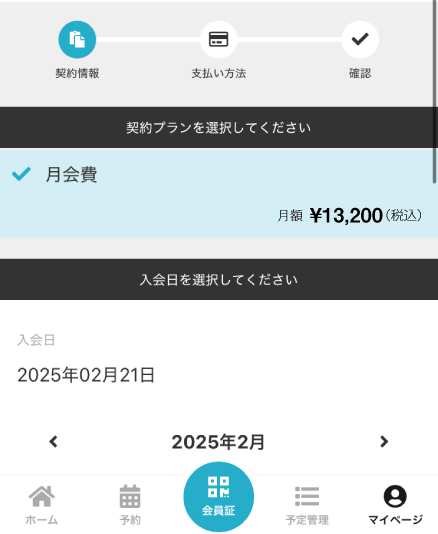Viewport: 438px width, 534px height.
Task: Click the 契約プランを選択してください header
Action: pyautogui.click(x=219, y=127)
